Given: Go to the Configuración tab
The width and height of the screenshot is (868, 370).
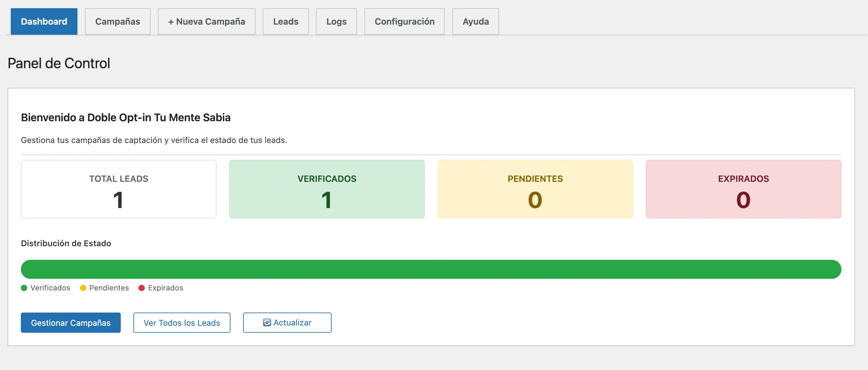Looking at the screenshot, I should pos(404,21).
